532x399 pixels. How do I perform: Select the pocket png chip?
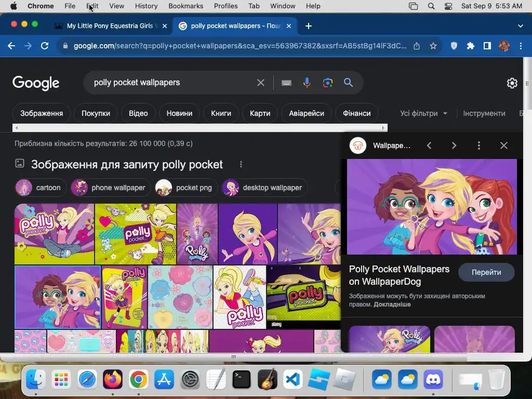[185, 188]
